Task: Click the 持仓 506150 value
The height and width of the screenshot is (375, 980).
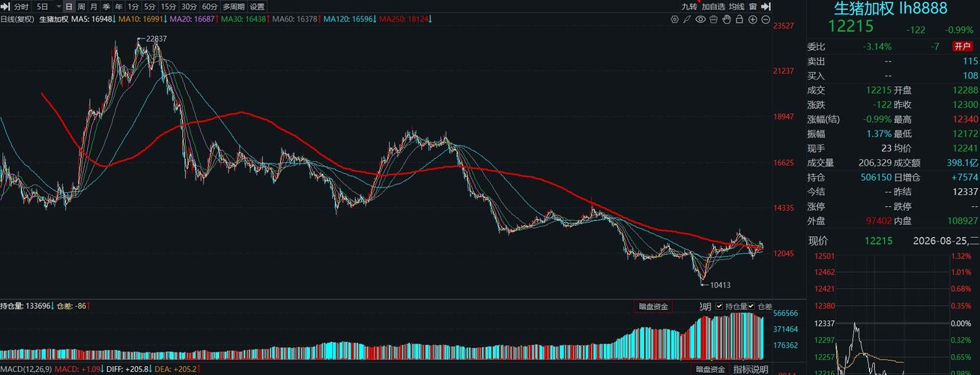Action: pyautogui.click(x=877, y=178)
